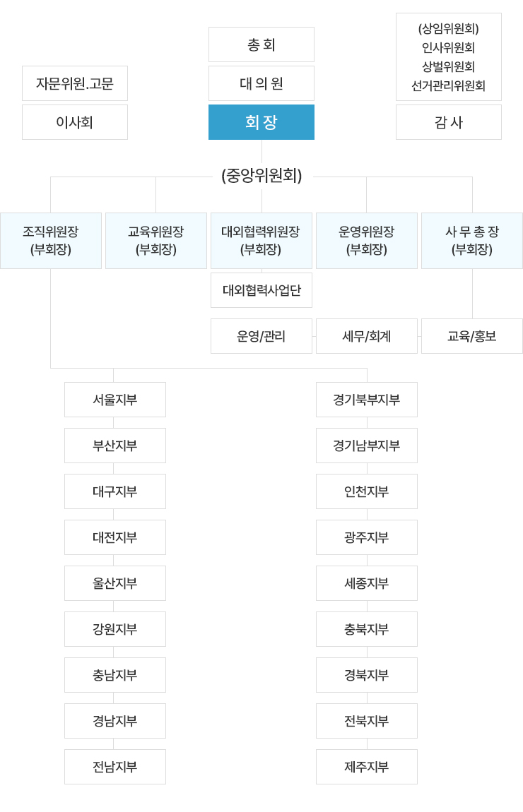The image size is (523, 812).
Task: Click the blue 회장 box
Action: [x=261, y=122]
